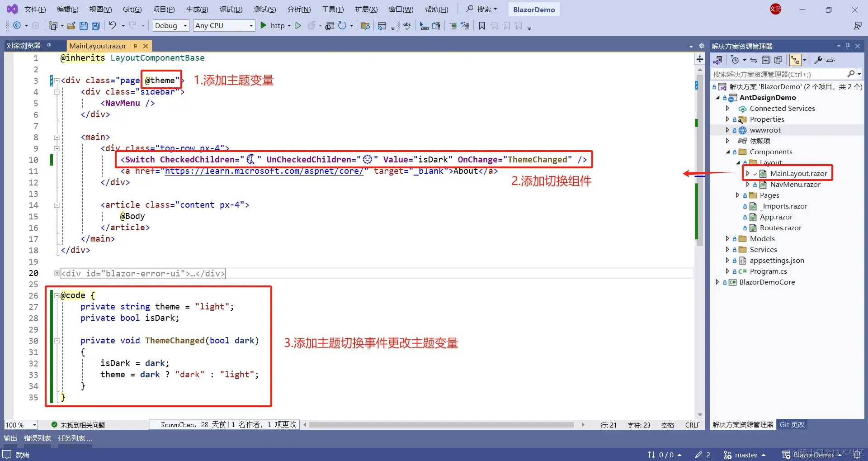Screen dimensions: 868x461
Task: Collapse the @code block outline
Action: (57, 295)
